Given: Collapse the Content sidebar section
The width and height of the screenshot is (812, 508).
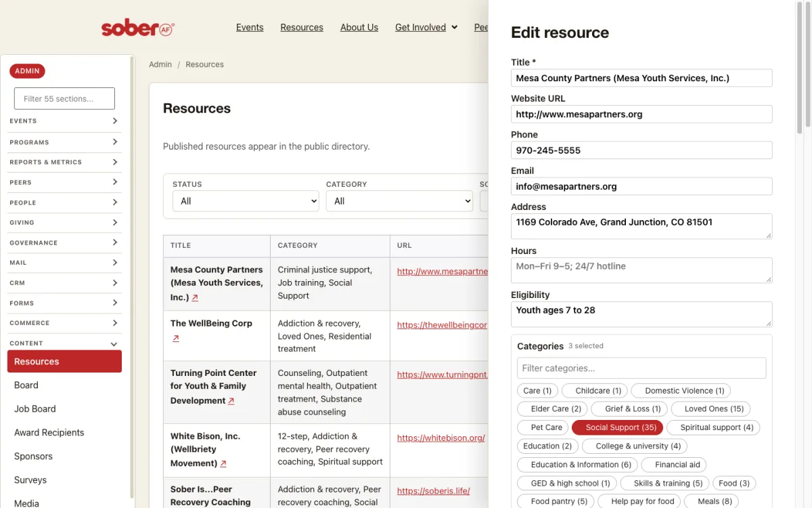Looking at the screenshot, I should 64,343.
